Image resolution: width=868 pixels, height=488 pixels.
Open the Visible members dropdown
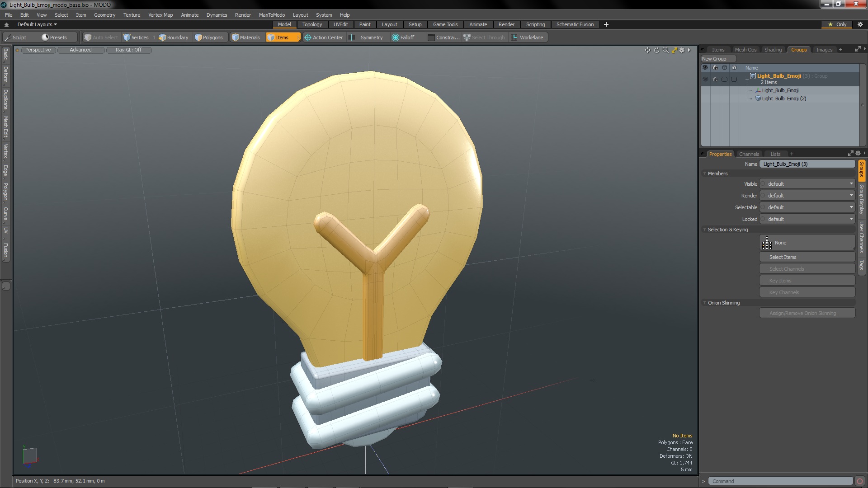807,184
